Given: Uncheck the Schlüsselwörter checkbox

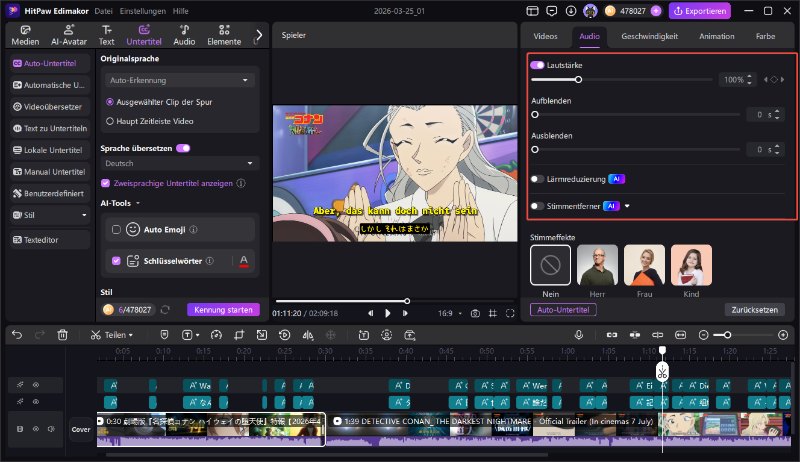Looking at the screenshot, I should pyautogui.click(x=116, y=261).
